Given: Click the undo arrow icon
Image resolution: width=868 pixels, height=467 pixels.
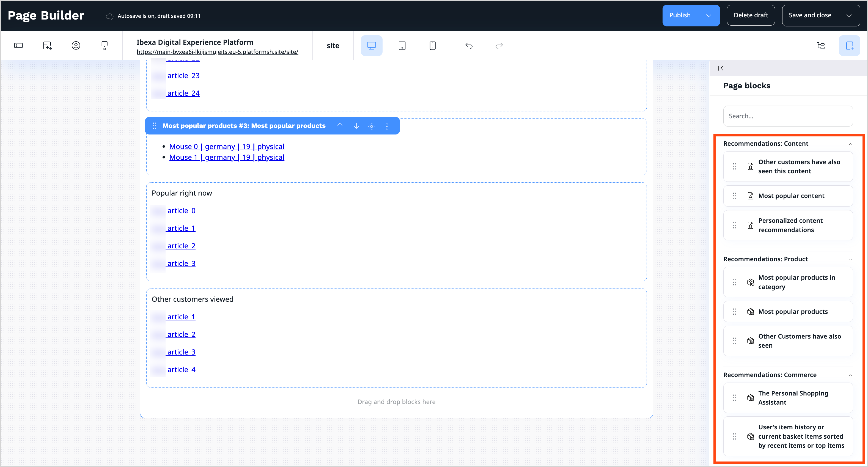Looking at the screenshot, I should [469, 45].
